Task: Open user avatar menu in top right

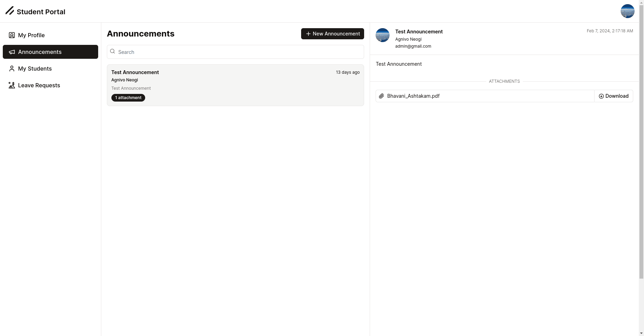Action: point(627,11)
